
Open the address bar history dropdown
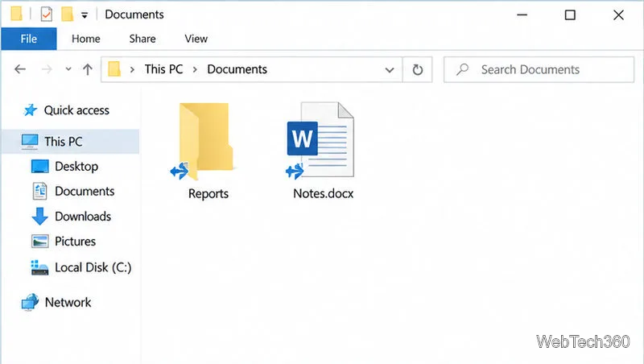pyautogui.click(x=390, y=70)
